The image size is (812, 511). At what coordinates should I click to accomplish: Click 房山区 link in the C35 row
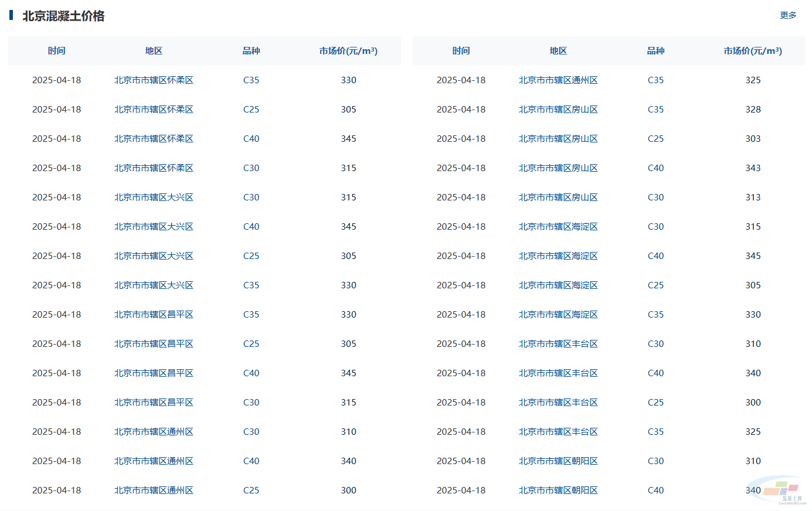[x=558, y=110]
